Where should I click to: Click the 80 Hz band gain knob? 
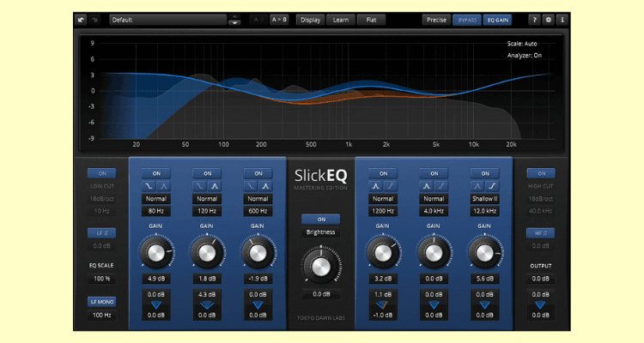pos(156,253)
